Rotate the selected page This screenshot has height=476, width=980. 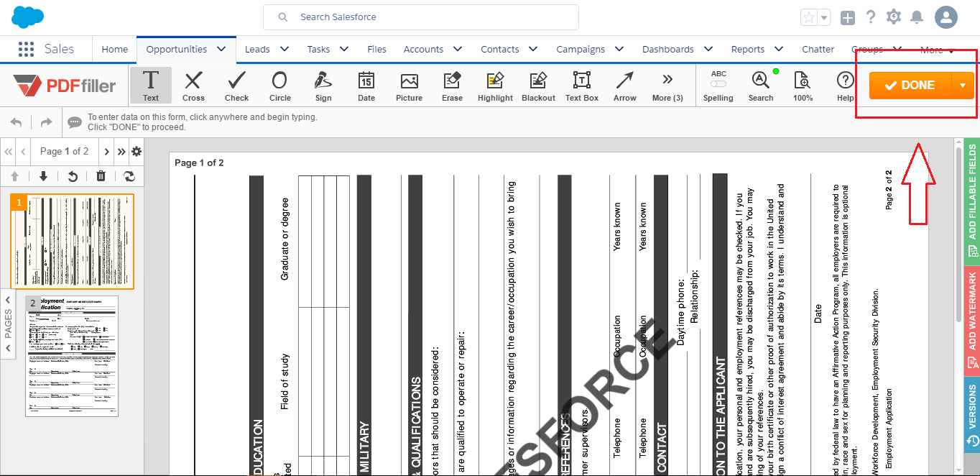click(x=72, y=176)
